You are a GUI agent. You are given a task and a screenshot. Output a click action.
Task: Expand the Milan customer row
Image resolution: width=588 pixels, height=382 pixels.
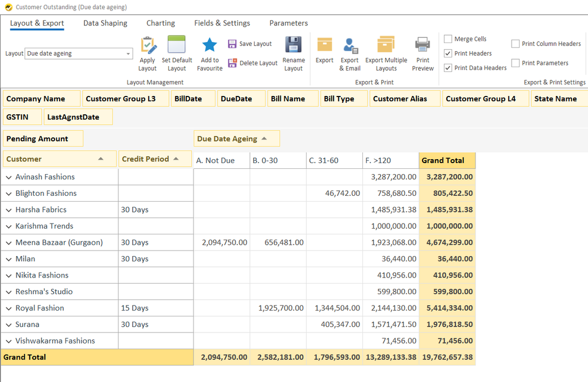tap(9, 259)
